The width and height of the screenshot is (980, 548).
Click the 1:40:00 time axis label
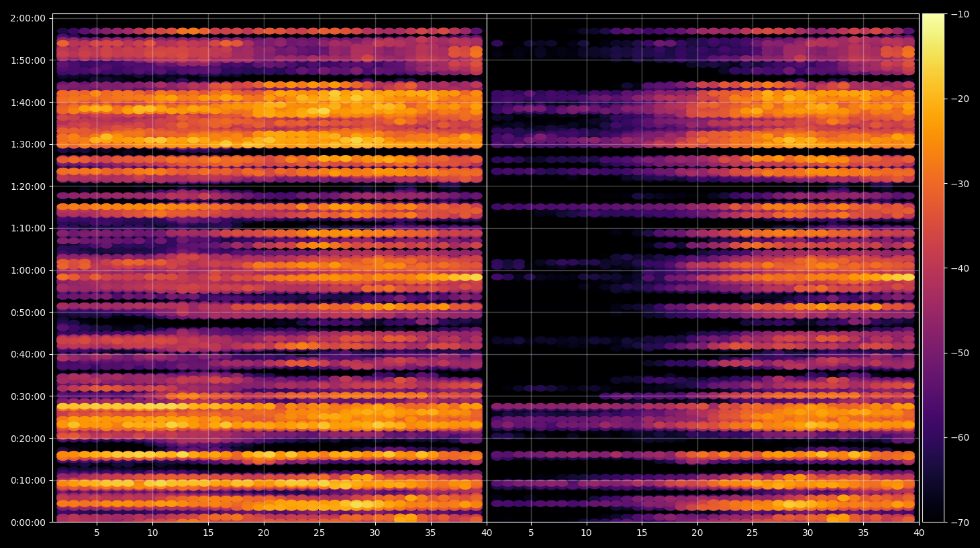point(28,103)
